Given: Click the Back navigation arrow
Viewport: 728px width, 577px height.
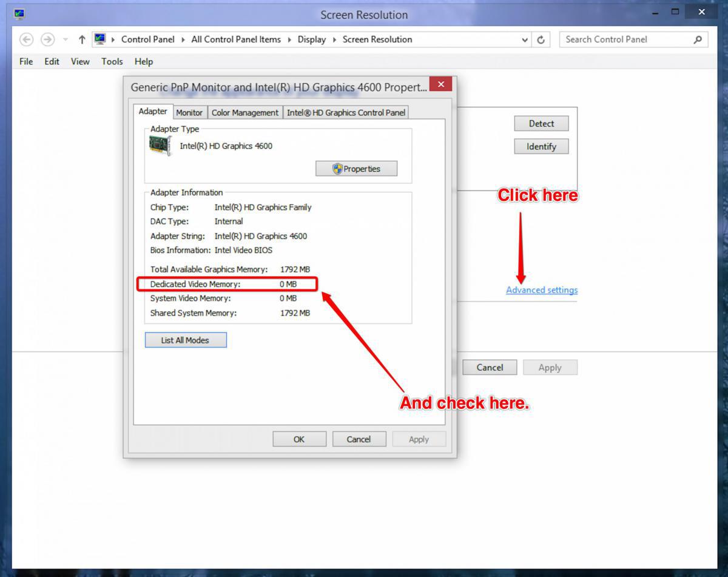Looking at the screenshot, I should tap(26, 39).
